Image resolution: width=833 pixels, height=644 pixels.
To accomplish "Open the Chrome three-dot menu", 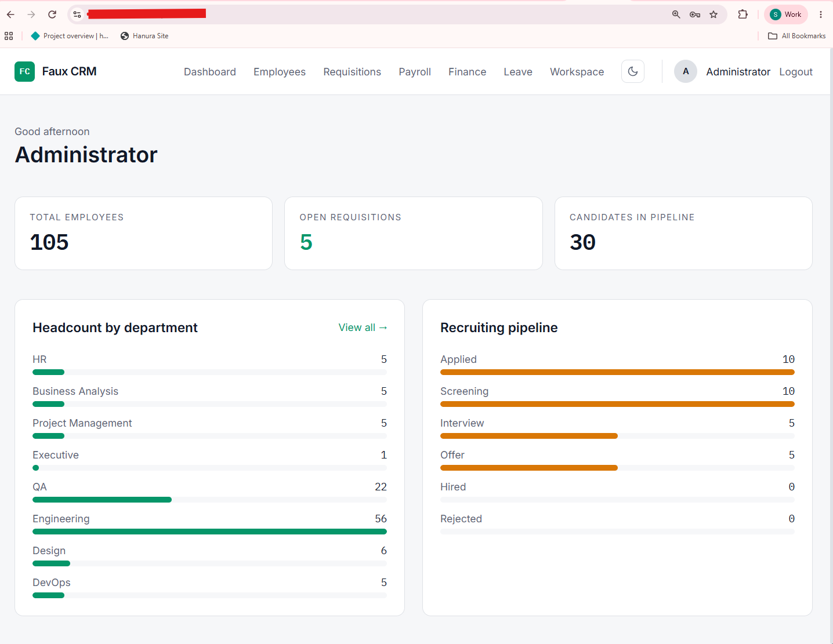I will pyautogui.click(x=821, y=14).
